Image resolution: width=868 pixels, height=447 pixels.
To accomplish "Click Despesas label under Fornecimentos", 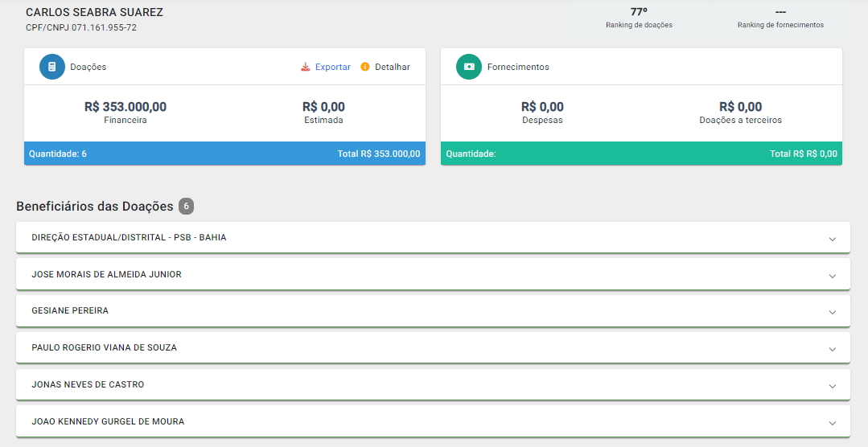I will click(x=542, y=120).
